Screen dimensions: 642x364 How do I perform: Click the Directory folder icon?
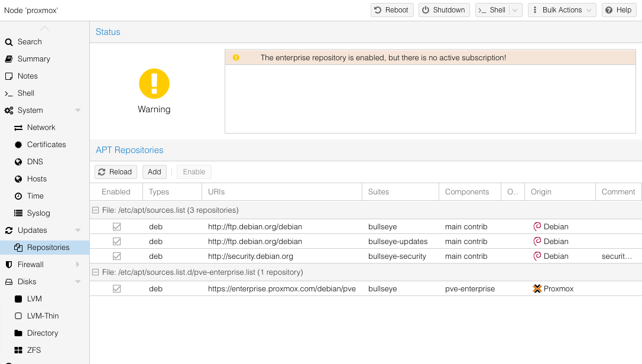click(18, 333)
